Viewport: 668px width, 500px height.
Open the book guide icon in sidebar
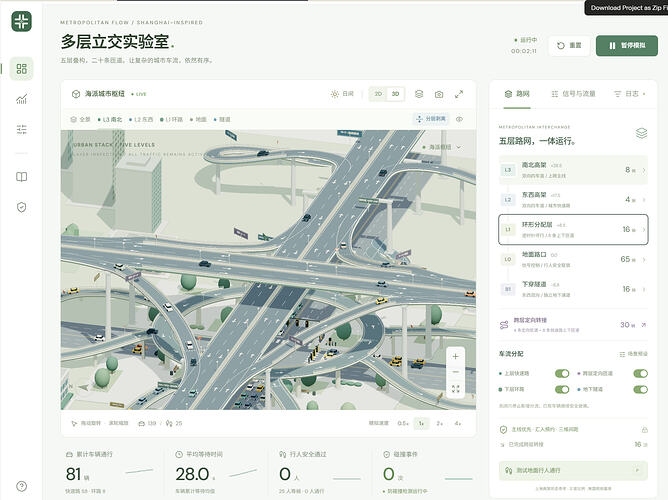(21, 177)
